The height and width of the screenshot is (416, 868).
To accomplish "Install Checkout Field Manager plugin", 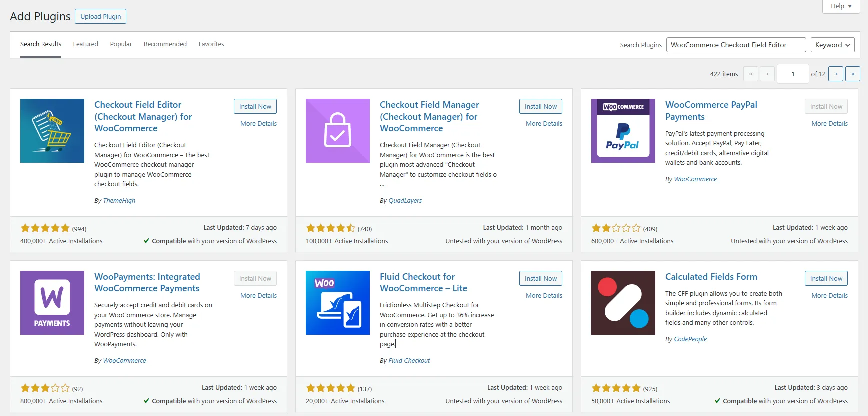I will click(541, 106).
